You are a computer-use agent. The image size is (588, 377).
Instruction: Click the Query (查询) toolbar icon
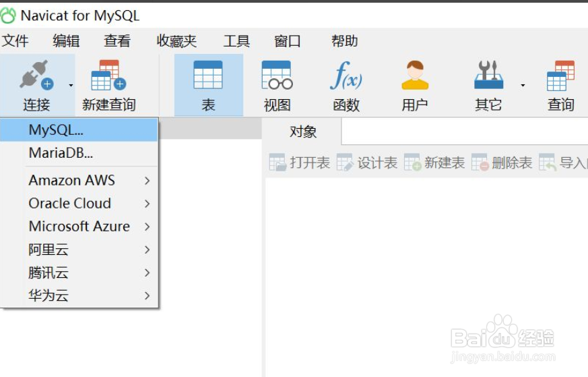click(x=560, y=76)
